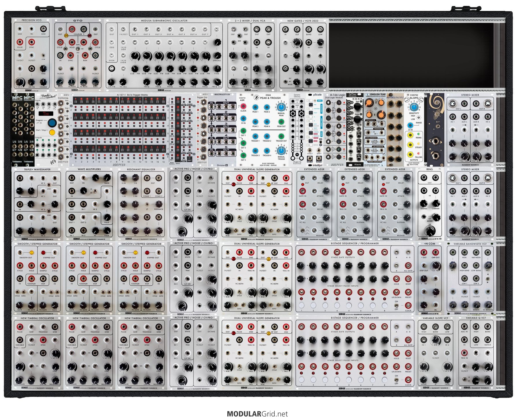Screen dimensions: 515x420
Task: Turn the Octave knob on Klavis CalTrans
Action: [x=357, y=119]
